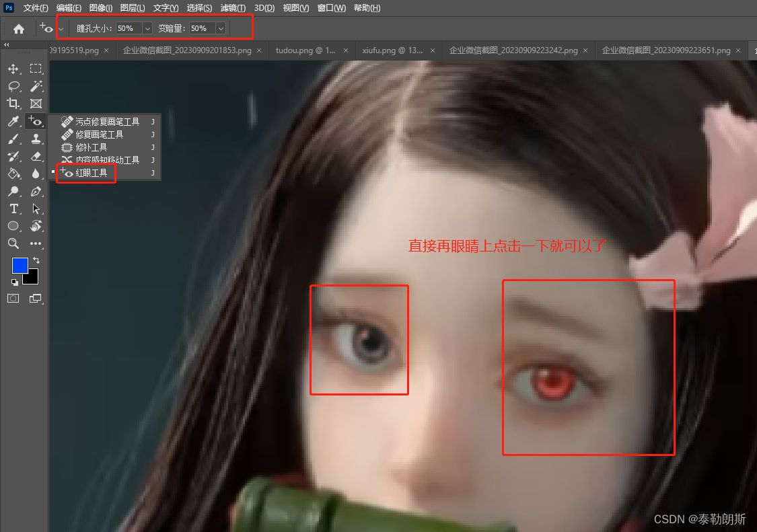Click the 瞳孔大小 50% value field
This screenshot has width=757, height=532.
[129, 28]
